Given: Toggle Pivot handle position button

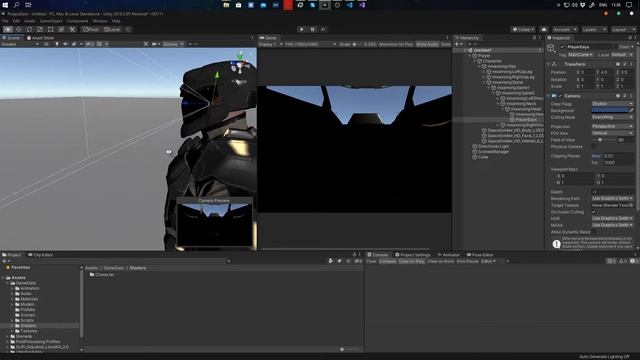Looking at the screenshot, I should 91,29.
